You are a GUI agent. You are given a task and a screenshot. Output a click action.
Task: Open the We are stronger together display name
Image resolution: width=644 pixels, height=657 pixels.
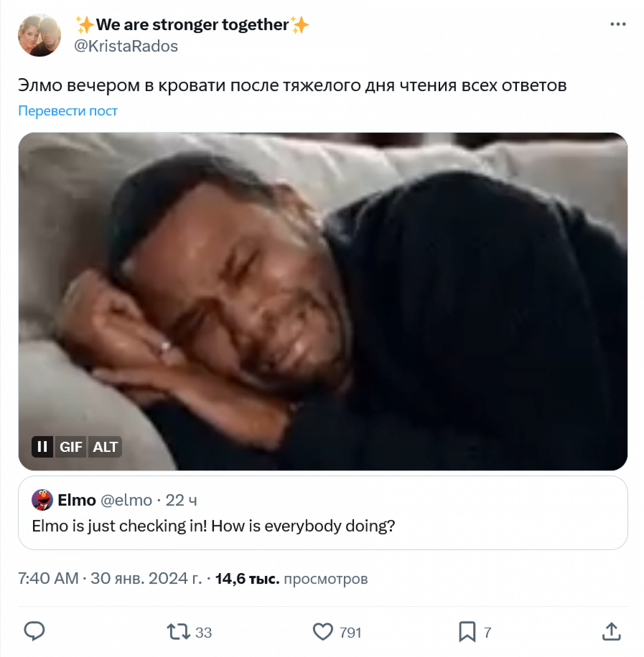pyautogui.click(x=192, y=24)
